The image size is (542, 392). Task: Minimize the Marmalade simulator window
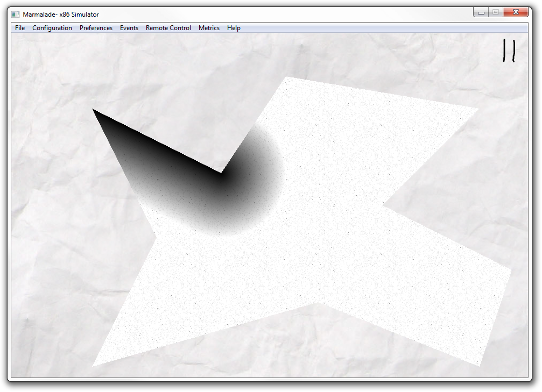(481, 12)
